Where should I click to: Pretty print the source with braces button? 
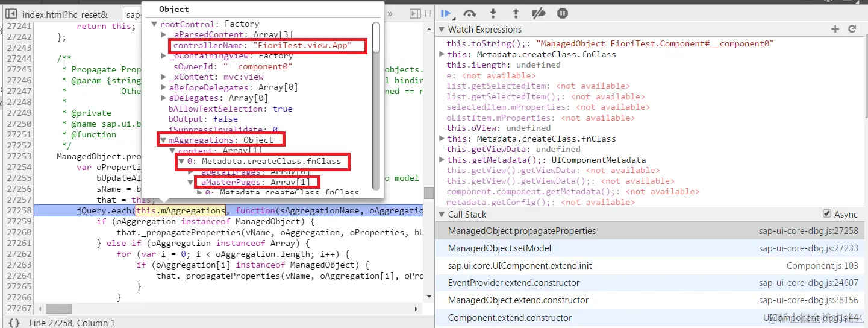[x=14, y=323]
